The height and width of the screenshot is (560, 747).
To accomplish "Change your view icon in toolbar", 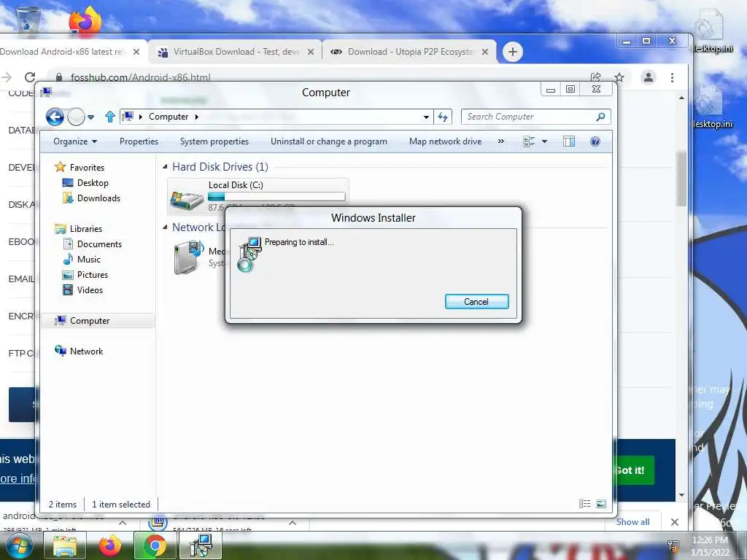I will [x=529, y=141].
